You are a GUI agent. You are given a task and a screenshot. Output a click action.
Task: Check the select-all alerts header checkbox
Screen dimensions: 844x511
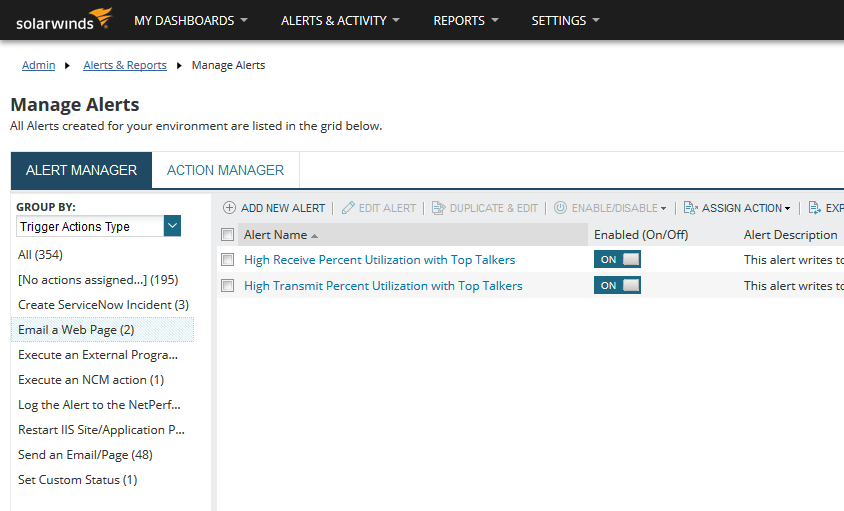tap(227, 235)
